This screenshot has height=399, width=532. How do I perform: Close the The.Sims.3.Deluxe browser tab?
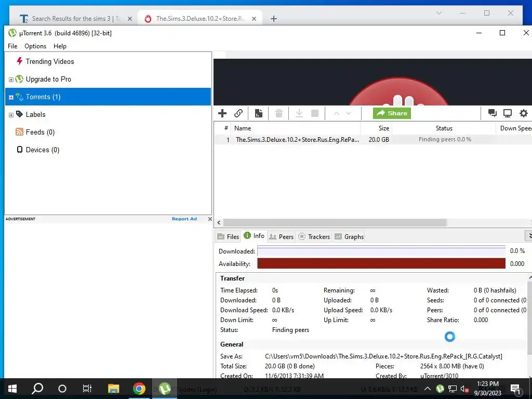click(254, 19)
